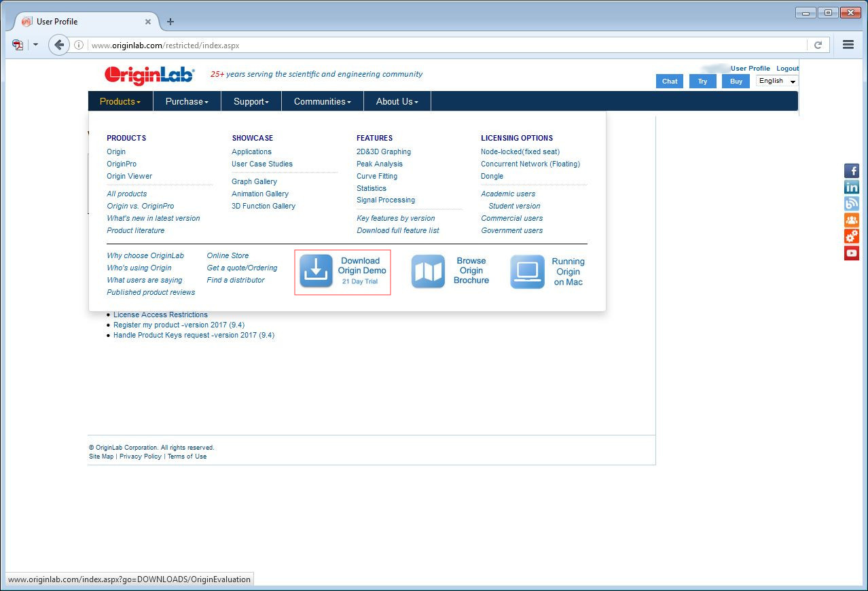Open the YouTube social sidebar icon

[x=851, y=253]
